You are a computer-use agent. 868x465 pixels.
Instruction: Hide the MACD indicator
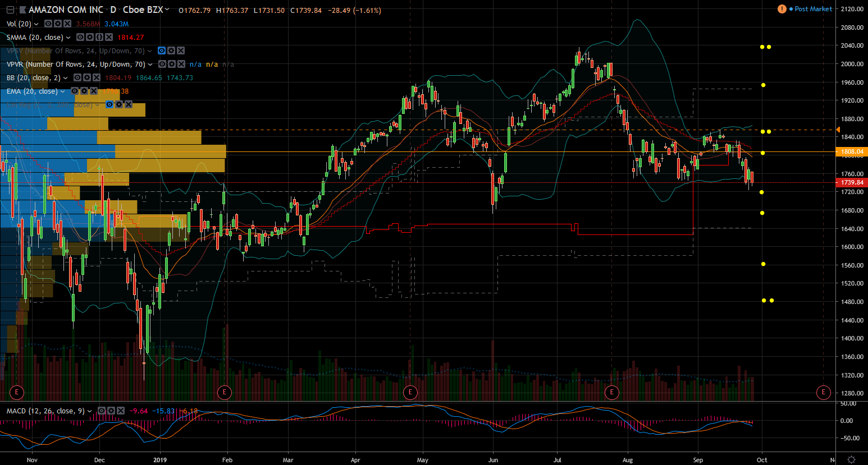[102, 411]
